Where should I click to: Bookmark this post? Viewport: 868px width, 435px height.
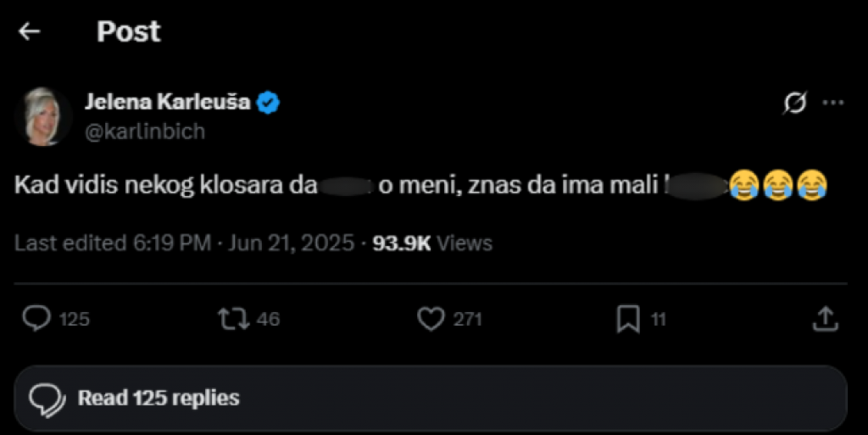pyautogui.click(x=627, y=319)
